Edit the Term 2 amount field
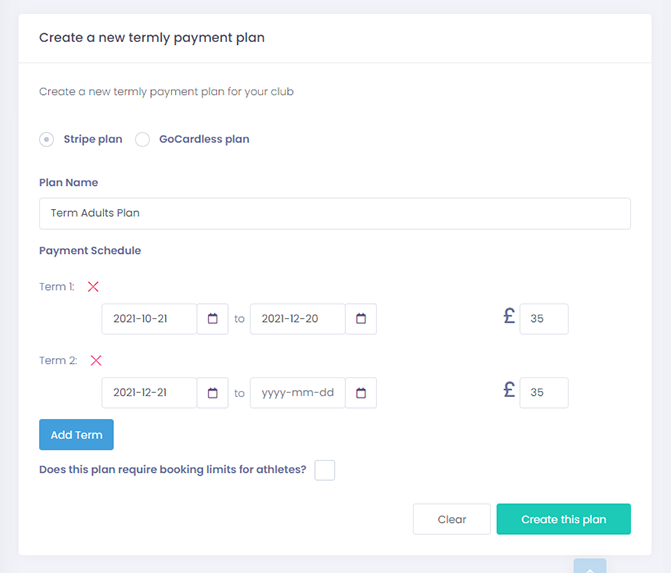Viewport: 671px width, 573px height. [x=544, y=393]
